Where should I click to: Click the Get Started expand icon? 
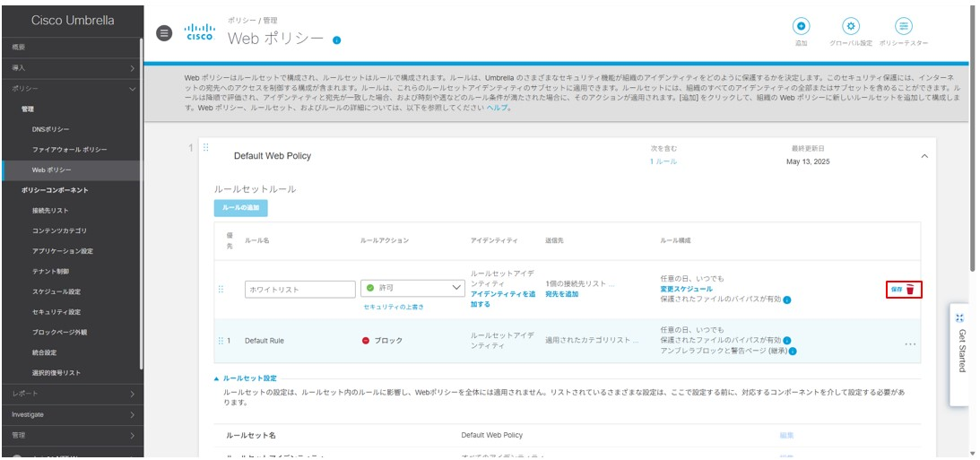click(x=960, y=318)
